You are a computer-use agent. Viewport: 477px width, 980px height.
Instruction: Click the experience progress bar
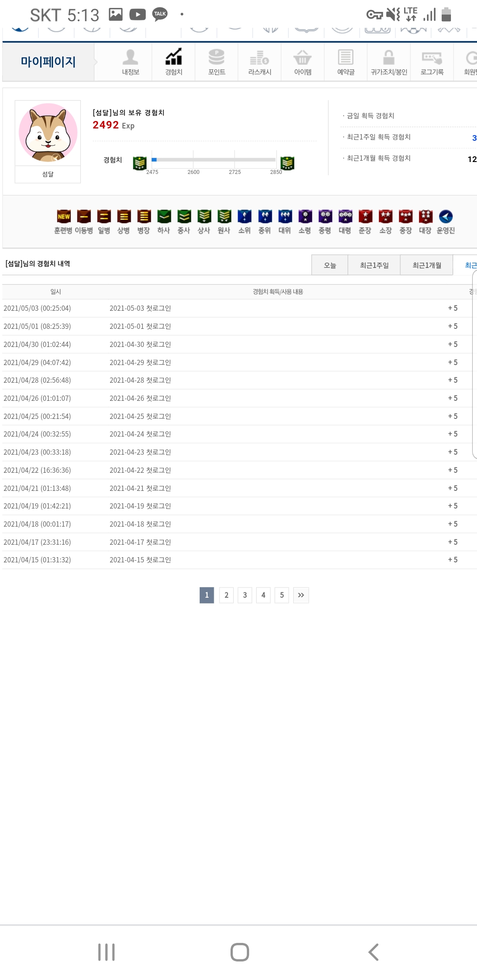click(214, 160)
